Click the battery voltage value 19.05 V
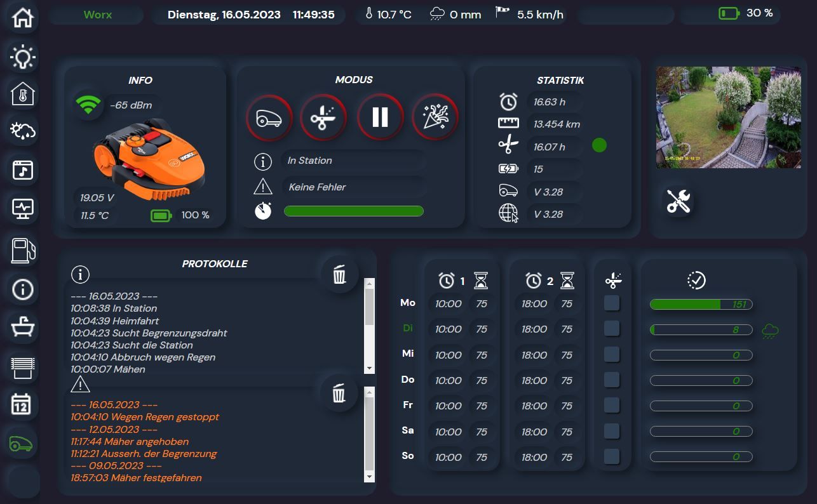 (x=97, y=198)
